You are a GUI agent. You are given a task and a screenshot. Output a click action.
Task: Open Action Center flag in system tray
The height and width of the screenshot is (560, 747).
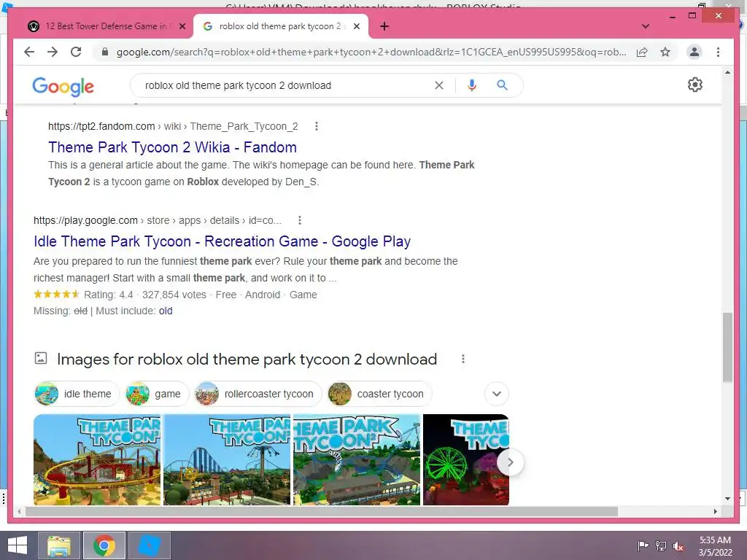pos(643,545)
